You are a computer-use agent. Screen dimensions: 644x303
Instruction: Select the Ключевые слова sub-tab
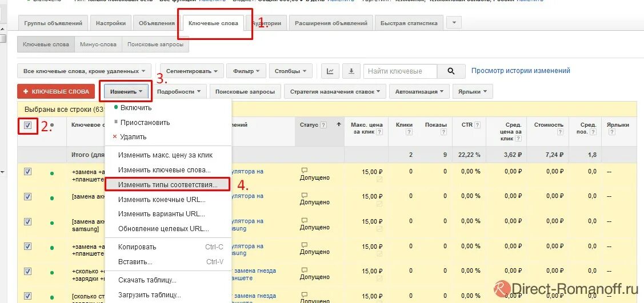coord(46,45)
